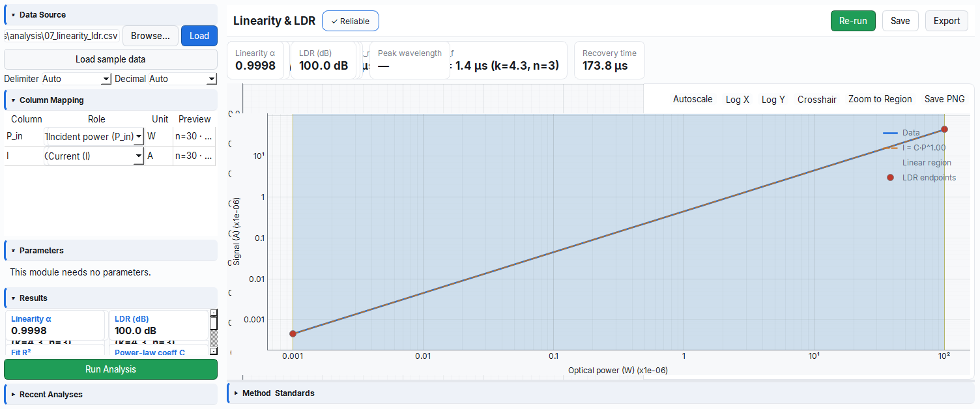Click the Reliable status badge
980x409 pixels.
coord(351,21)
